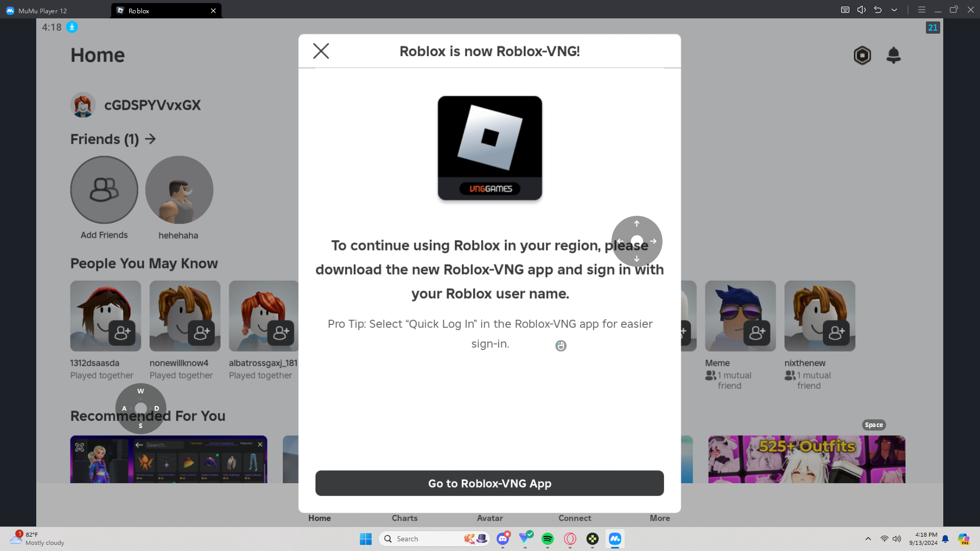The image size is (980, 551).
Task: Send friend request to nixthenew
Action: pos(836,333)
